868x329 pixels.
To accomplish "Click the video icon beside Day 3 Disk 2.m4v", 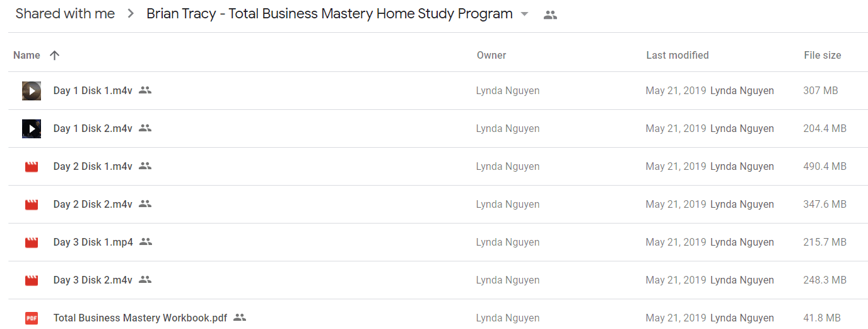I will pyautogui.click(x=32, y=280).
